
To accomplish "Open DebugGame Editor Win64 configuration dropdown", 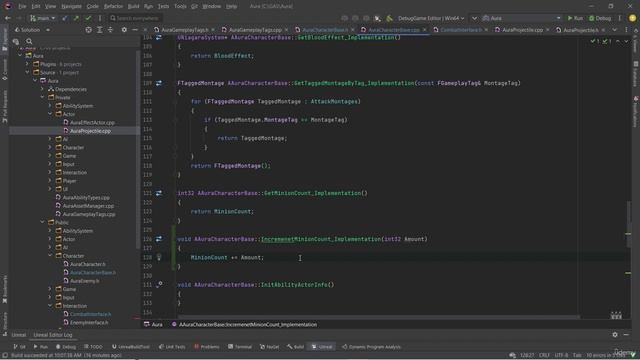I will coord(431,18).
